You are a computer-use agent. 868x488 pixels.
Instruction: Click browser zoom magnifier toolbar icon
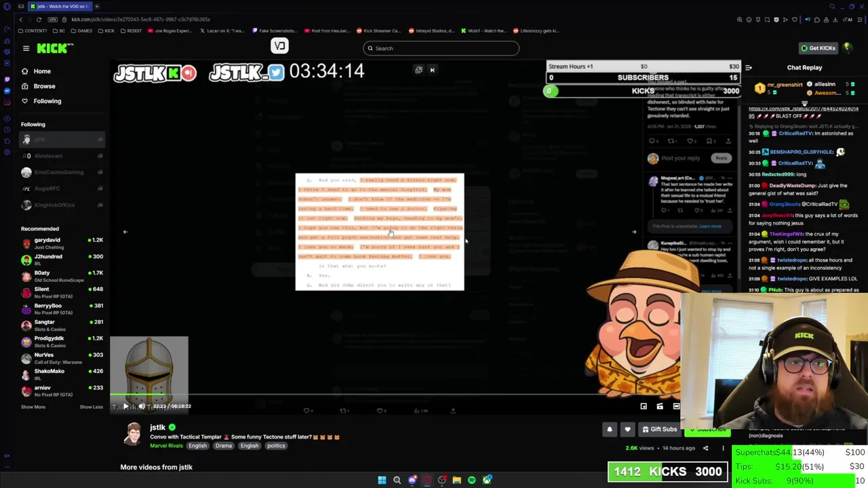740,20
